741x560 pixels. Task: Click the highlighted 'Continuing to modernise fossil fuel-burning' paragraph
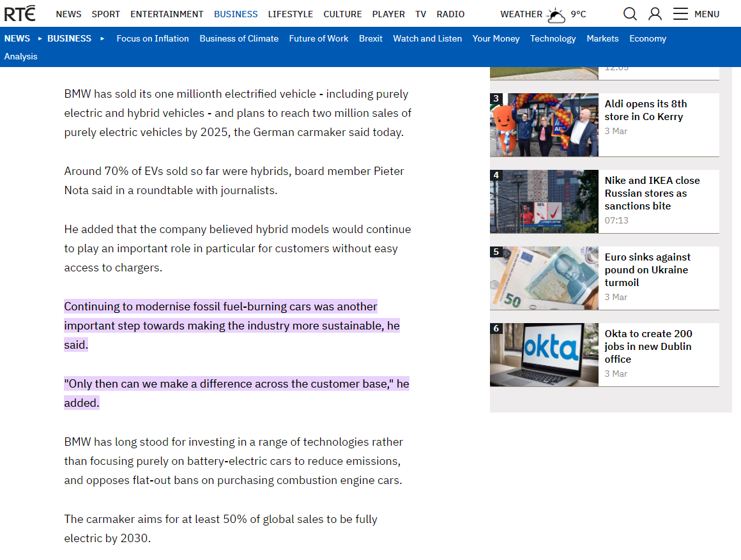click(232, 326)
